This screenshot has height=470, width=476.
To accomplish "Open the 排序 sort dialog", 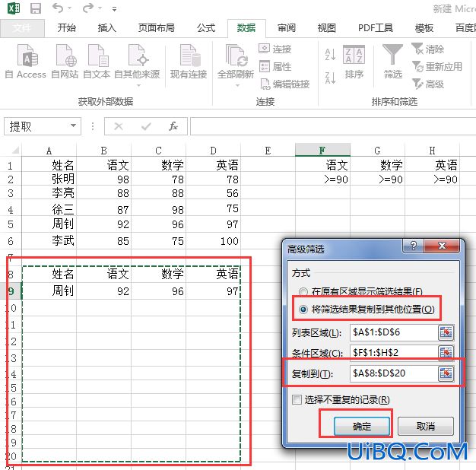I will point(354,62).
